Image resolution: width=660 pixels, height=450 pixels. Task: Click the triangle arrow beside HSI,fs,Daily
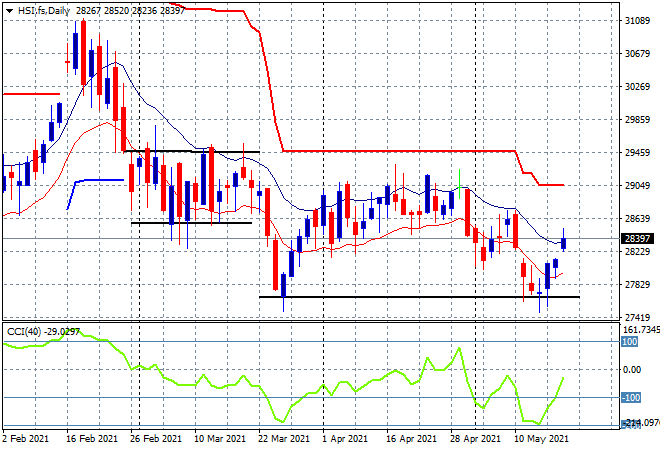tap(9, 11)
